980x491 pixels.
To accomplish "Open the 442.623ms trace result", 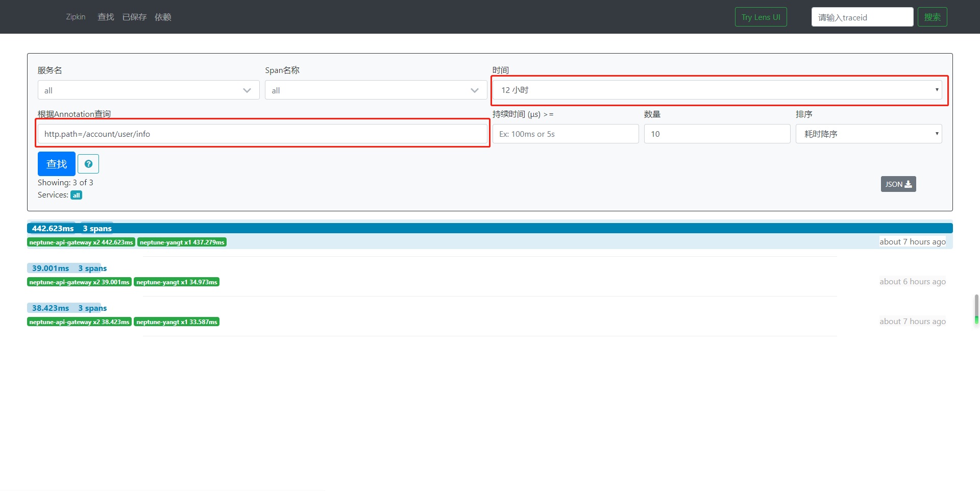I will pos(53,228).
